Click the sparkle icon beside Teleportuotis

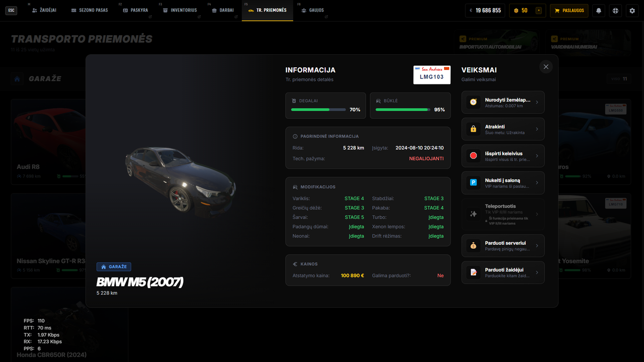473,214
